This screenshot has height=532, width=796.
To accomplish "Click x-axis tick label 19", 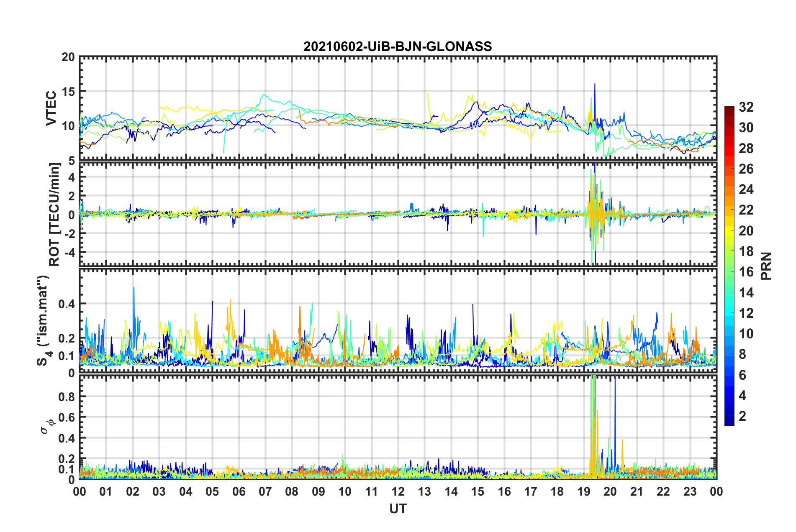I will click(584, 491).
